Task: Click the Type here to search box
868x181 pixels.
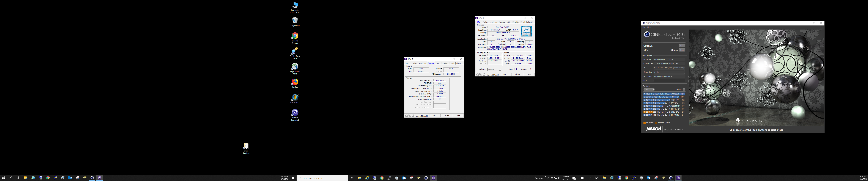Action: (322, 178)
